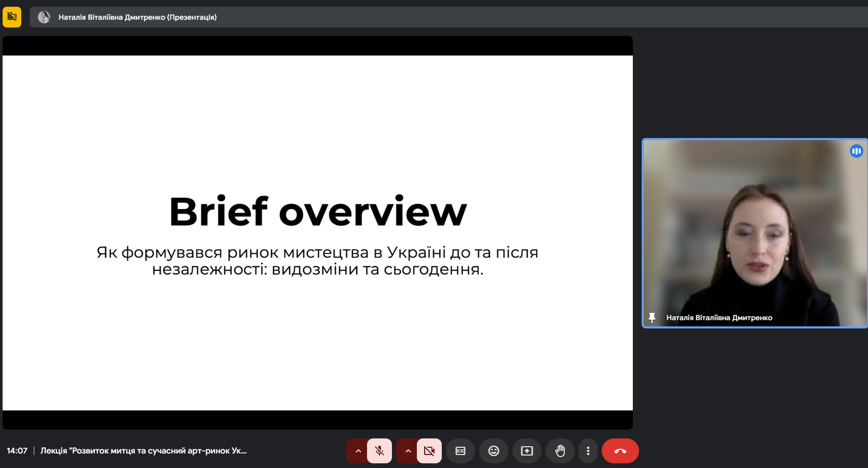Open the emoji reactions button

click(494, 451)
